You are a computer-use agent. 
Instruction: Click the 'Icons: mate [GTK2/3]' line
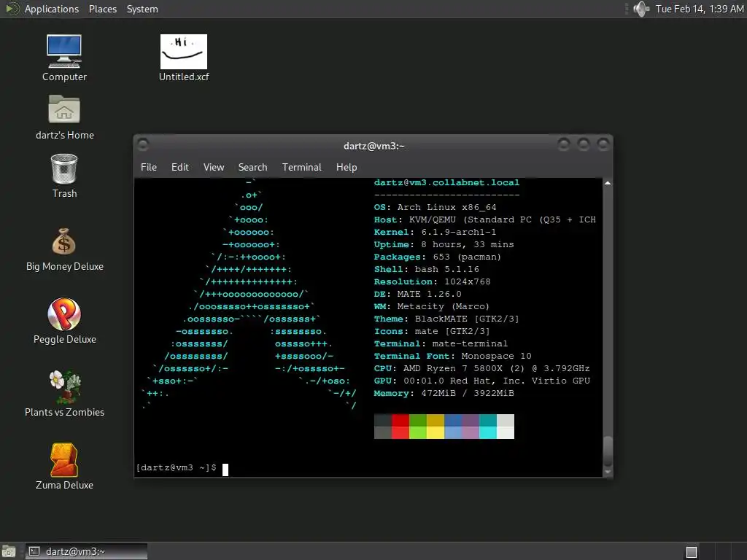click(x=432, y=331)
